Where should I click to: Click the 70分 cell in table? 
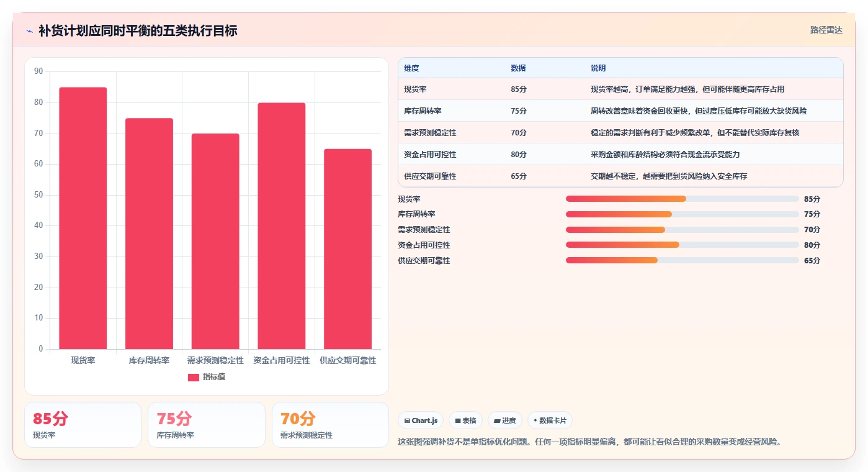pyautogui.click(x=519, y=133)
